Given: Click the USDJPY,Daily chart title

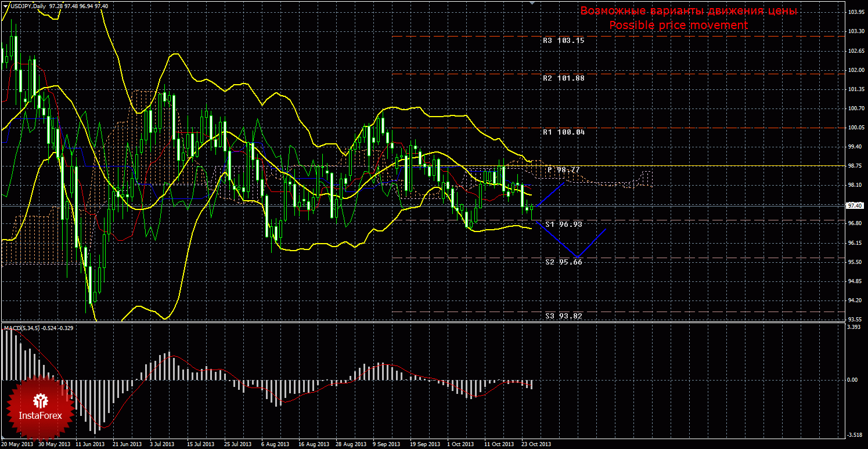Looking at the screenshot, I should pyautogui.click(x=27, y=6).
